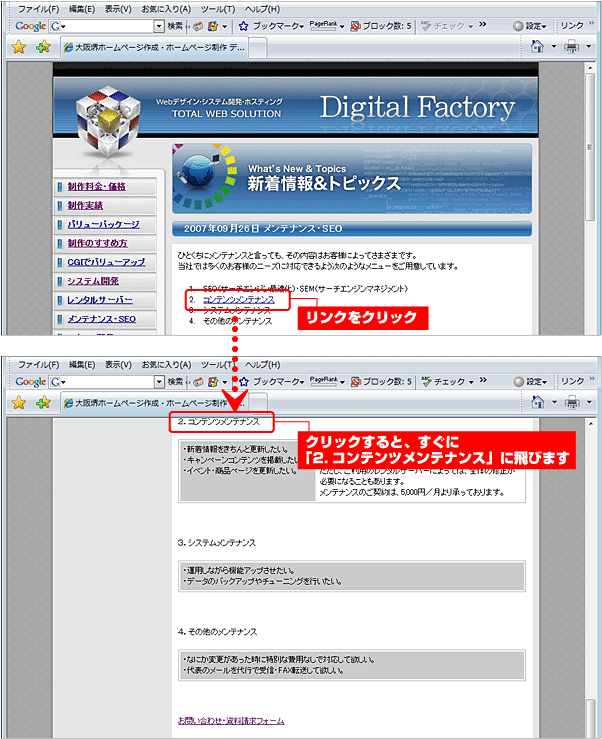Viewport: 602px width, 739px height.
Task: Click the チェック spell check button in the lower window
Action: pyautogui.click(x=447, y=382)
